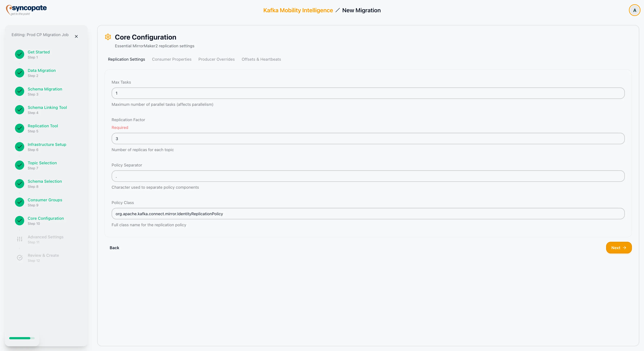
Task: Open the Producer Overrides tab
Action: [x=216, y=59]
